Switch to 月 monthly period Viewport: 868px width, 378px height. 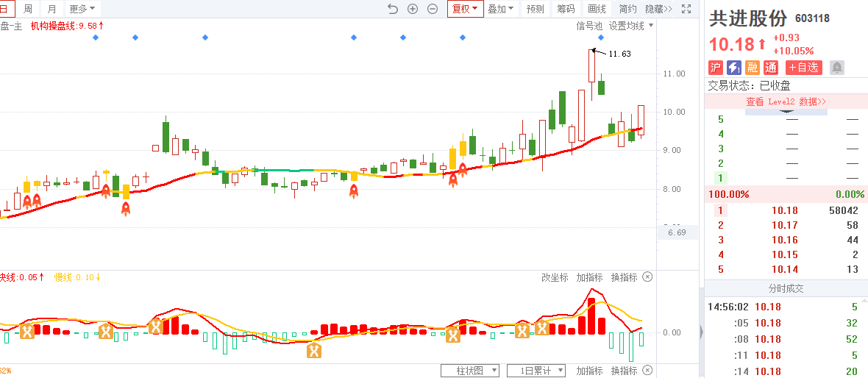pos(51,9)
